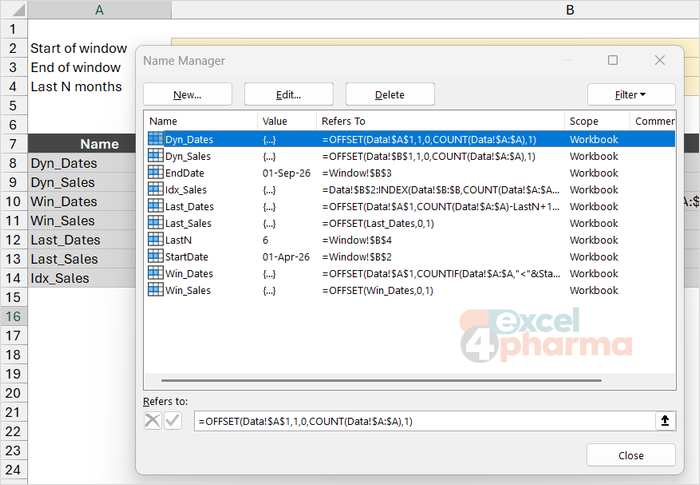Click the Last_Dates name icon
This screenshot has width=700, height=485.
click(155, 206)
